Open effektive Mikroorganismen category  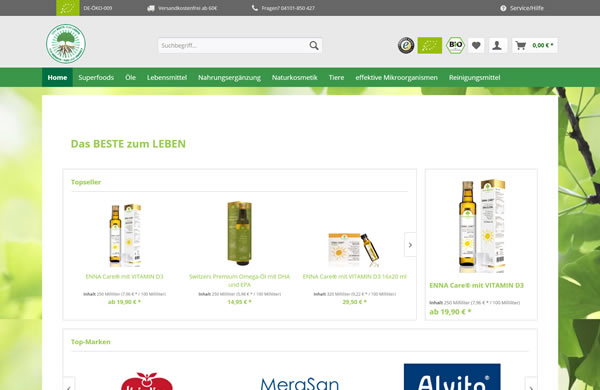point(396,77)
